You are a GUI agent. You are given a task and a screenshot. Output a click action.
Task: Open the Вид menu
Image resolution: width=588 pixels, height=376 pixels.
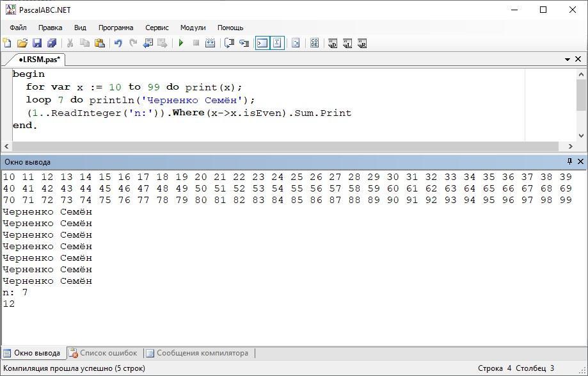click(80, 28)
